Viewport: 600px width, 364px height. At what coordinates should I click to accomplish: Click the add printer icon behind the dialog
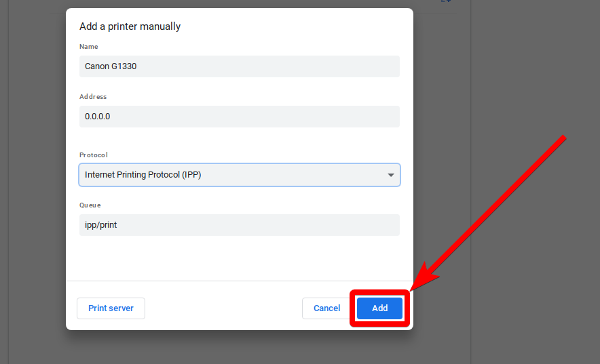click(446, 2)
